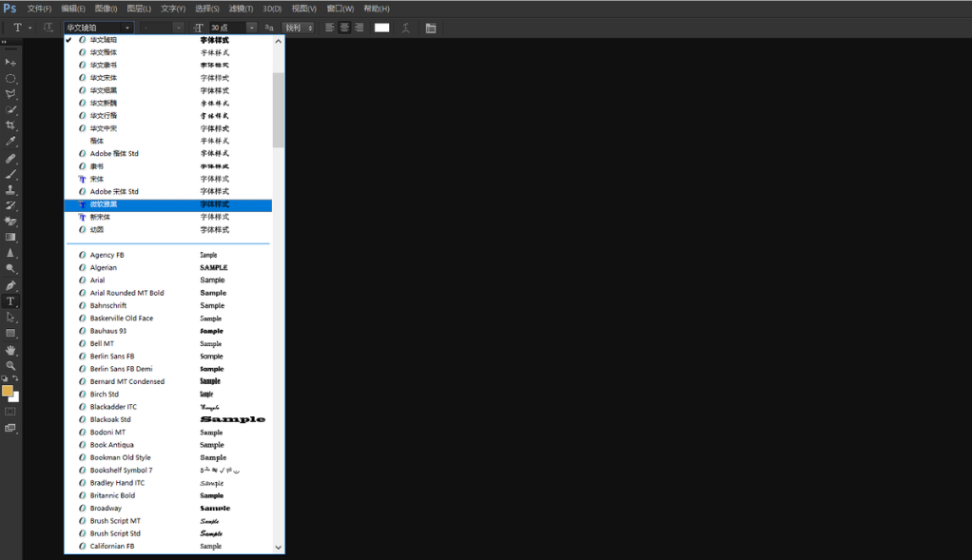Center align the text

[344, 28]
